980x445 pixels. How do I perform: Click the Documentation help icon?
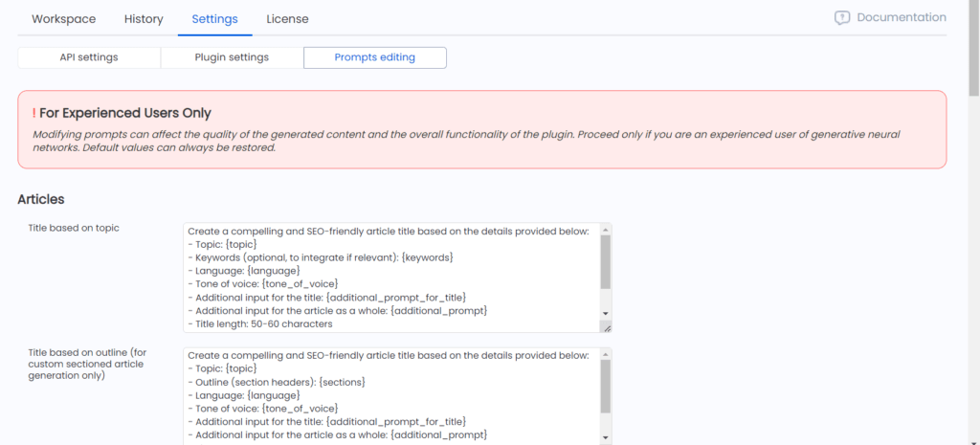click(x=842, y=18)
